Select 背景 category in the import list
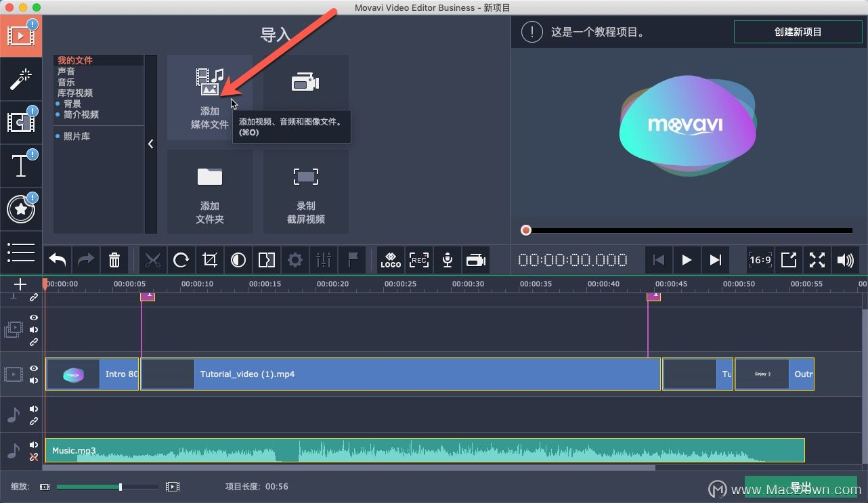 tap(72, 104)
